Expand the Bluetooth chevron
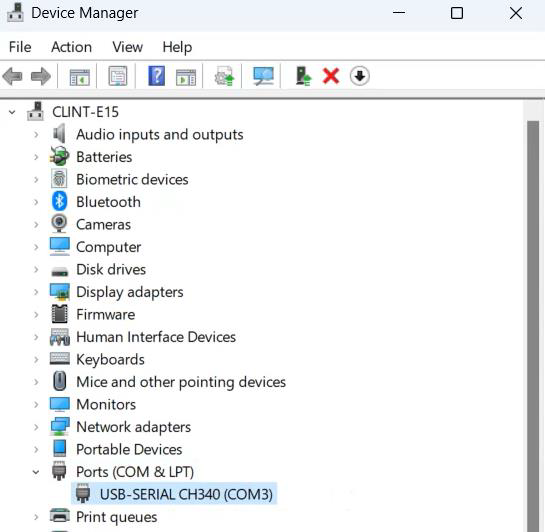 36,202
